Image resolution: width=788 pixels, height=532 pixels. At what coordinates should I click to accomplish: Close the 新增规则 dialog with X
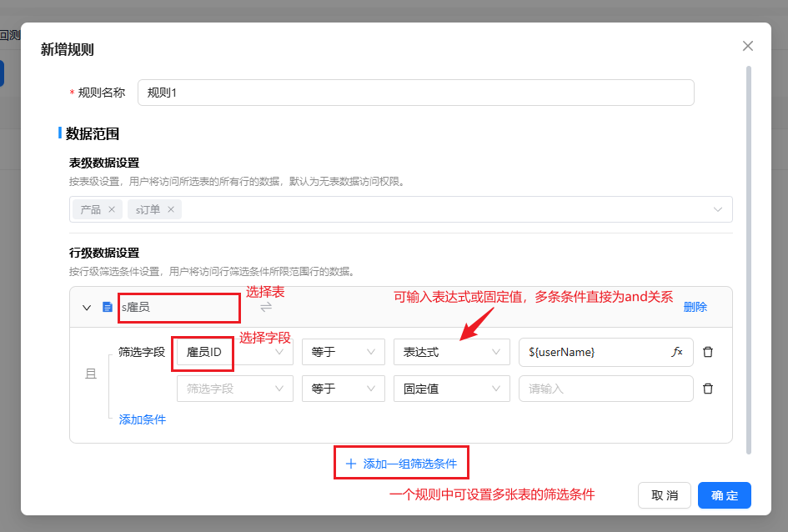click(x=748, y=46)
